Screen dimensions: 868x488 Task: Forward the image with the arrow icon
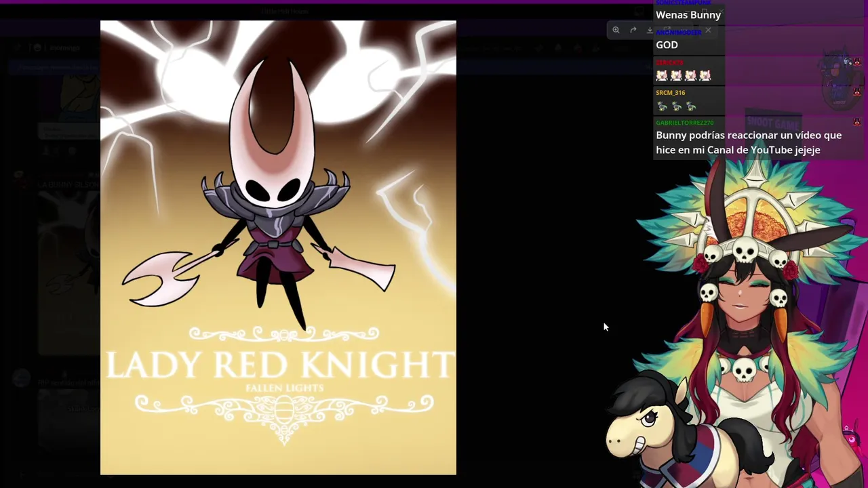(633, 30)
